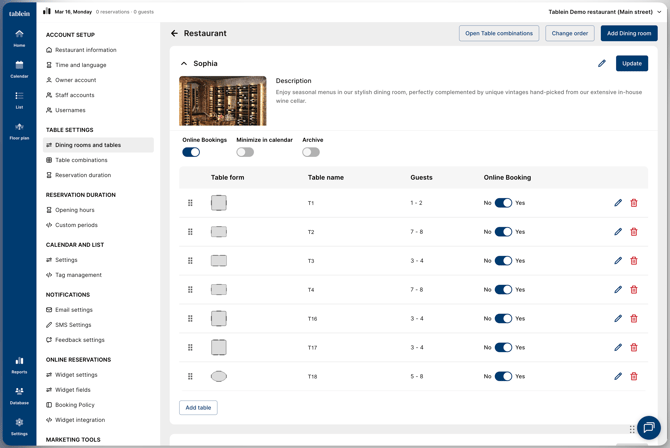670x448 pixels.
Task: Collapse the Sophia dining room section
Action: coord(184,64)
